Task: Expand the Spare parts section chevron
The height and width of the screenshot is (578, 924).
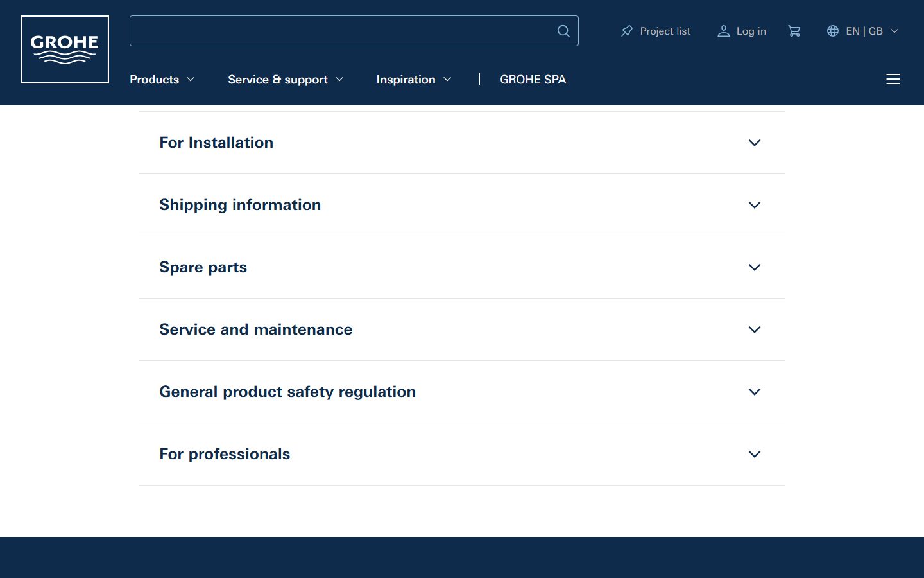Action: (755, 267)
